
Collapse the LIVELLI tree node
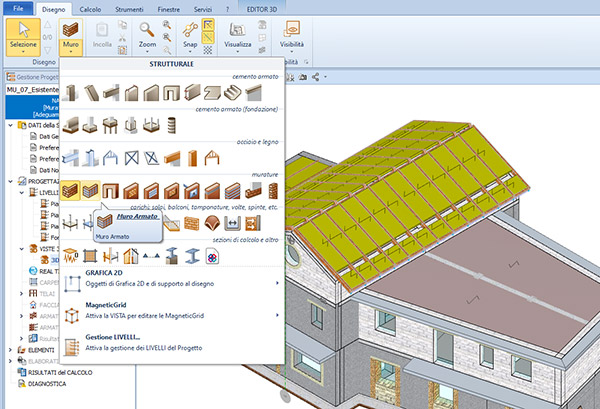(22, 192)
